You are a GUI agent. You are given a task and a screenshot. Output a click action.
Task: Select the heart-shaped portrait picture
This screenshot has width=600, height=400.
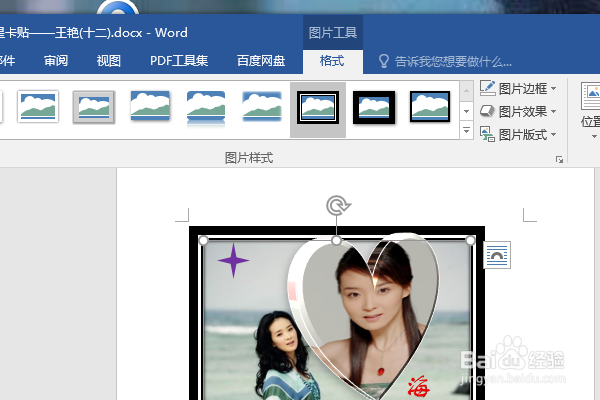[364, 314]
